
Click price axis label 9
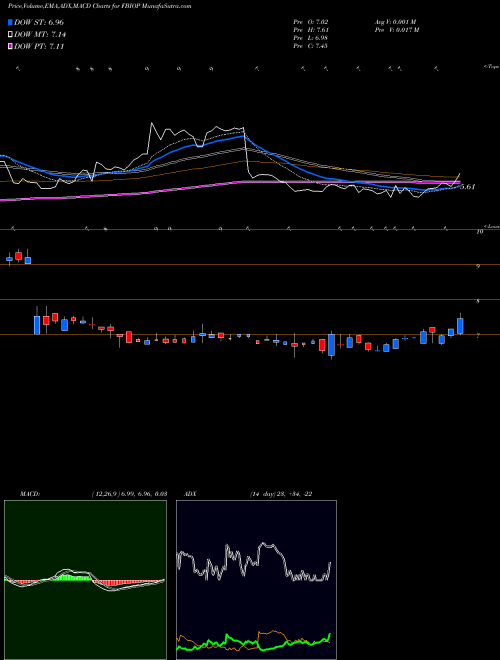(478, 266)
